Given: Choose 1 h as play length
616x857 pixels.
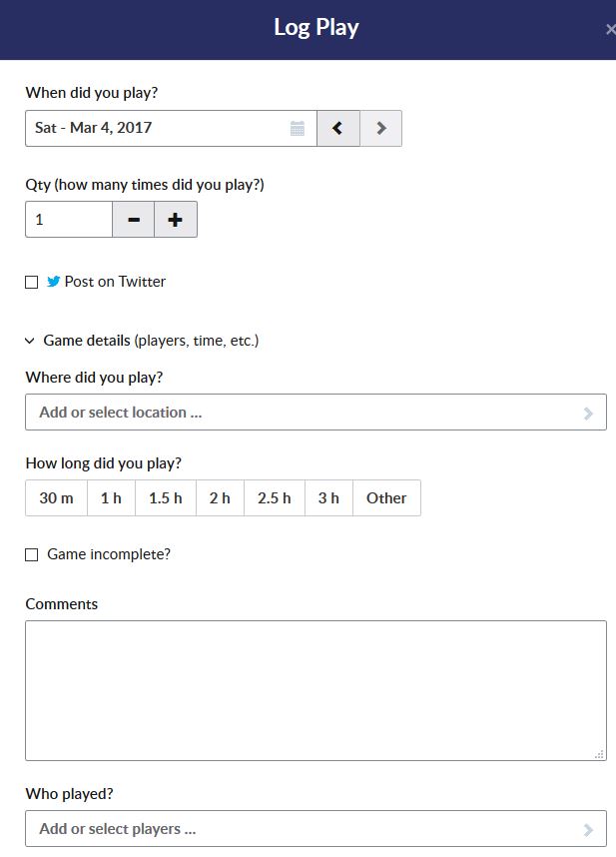Looking at the screenshot, I should coord(111,498).
